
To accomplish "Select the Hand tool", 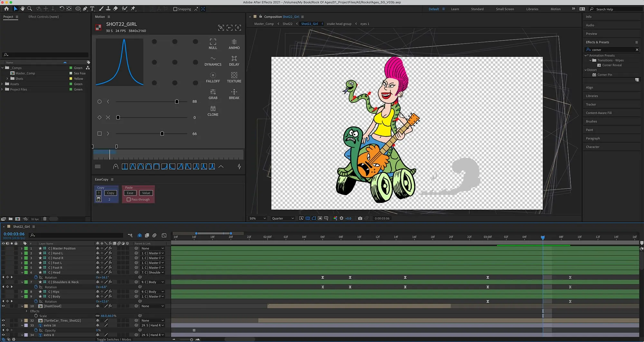I will pos(23,9).
